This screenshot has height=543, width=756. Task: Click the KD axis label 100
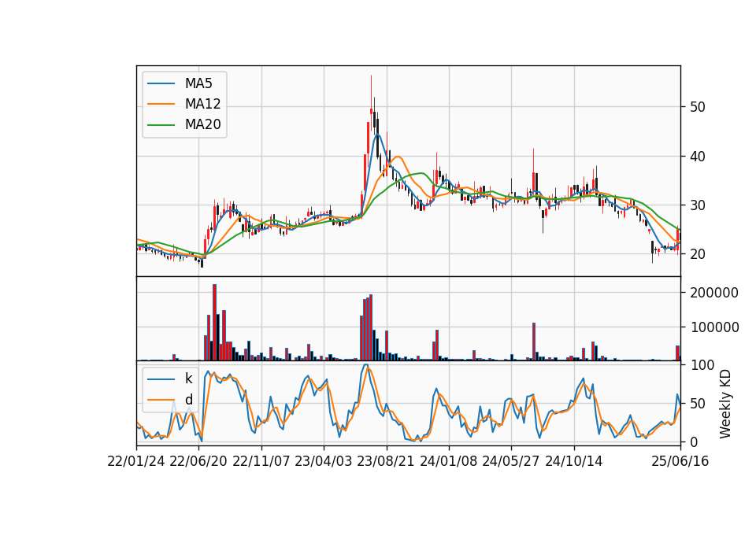pos(702,365)
